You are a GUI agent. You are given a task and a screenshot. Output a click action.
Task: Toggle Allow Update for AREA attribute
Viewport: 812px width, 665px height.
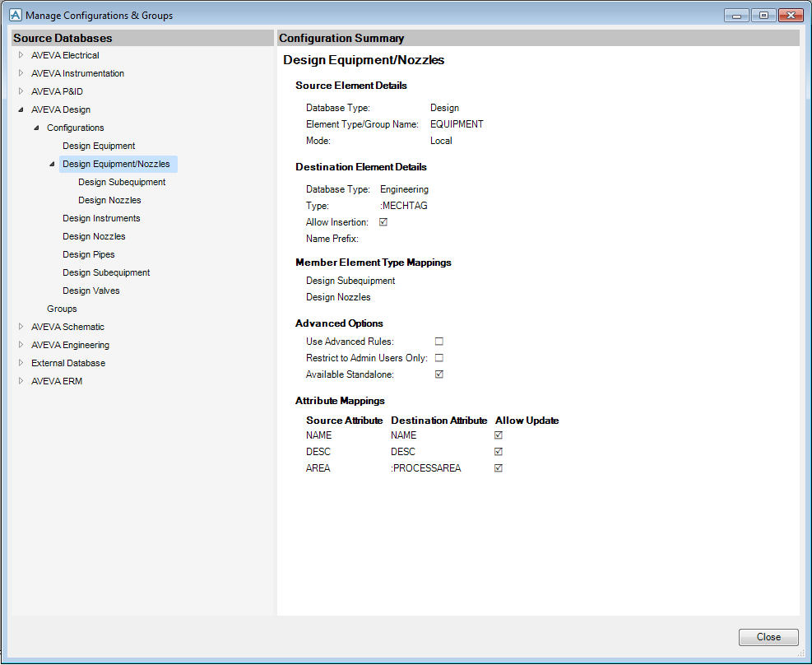(499, 467)
